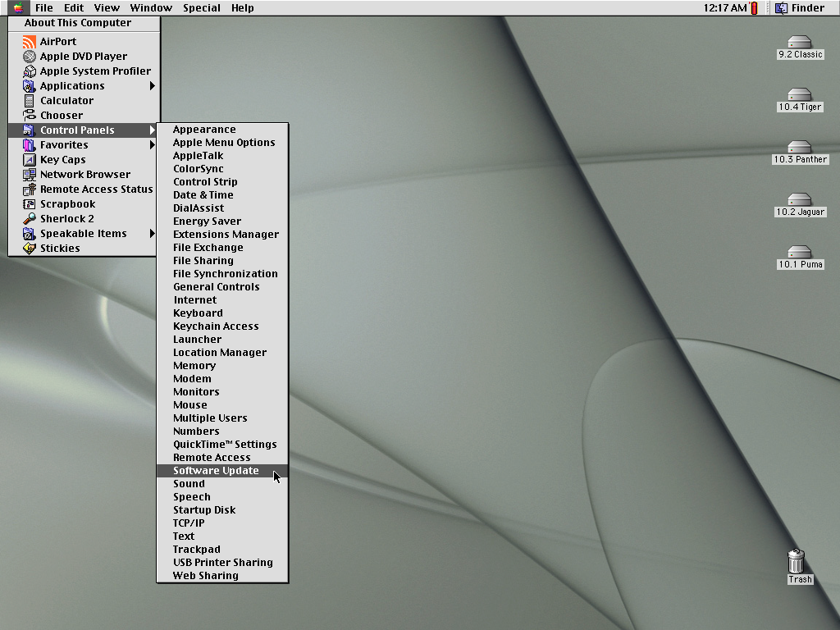Click the Remote Access Status icon

[29, 189]
